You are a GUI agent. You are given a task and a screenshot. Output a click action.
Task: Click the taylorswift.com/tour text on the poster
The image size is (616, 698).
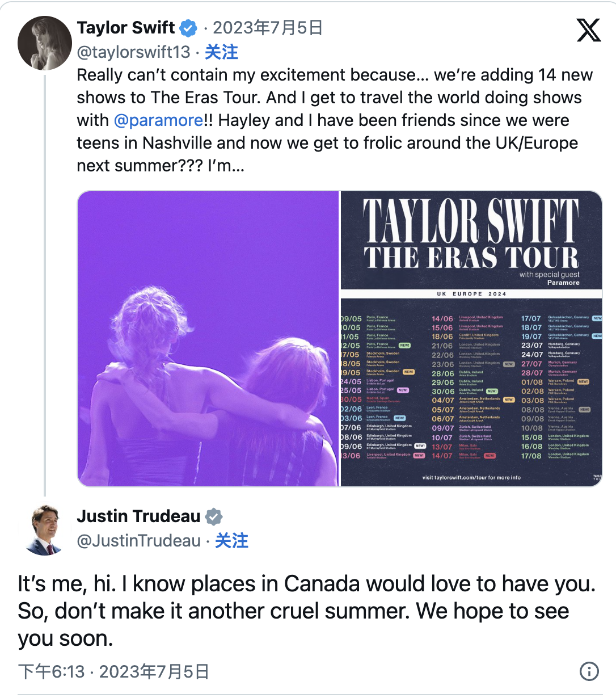pos(471,478)
